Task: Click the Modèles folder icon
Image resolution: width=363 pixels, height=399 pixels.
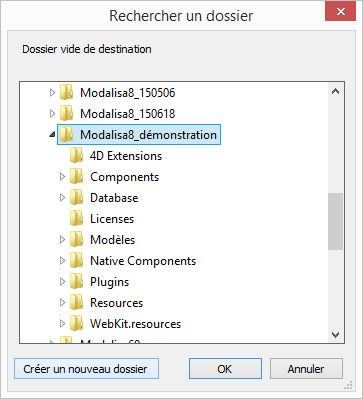Action: [77, 240]
